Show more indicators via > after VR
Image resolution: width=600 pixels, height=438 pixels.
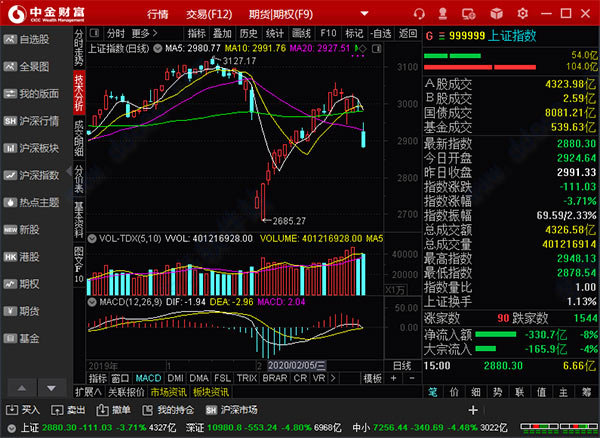(333, 378)
